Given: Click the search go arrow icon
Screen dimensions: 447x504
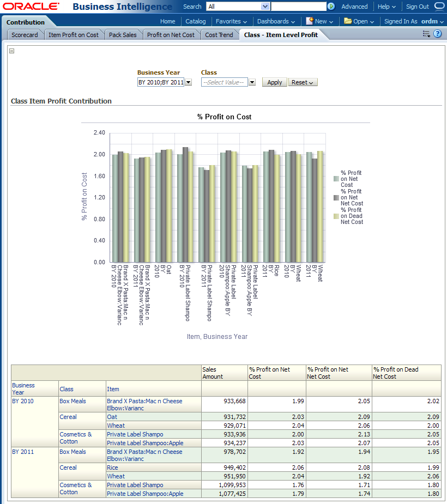Looking at the screenshot, I should click(x=331, y=7).
